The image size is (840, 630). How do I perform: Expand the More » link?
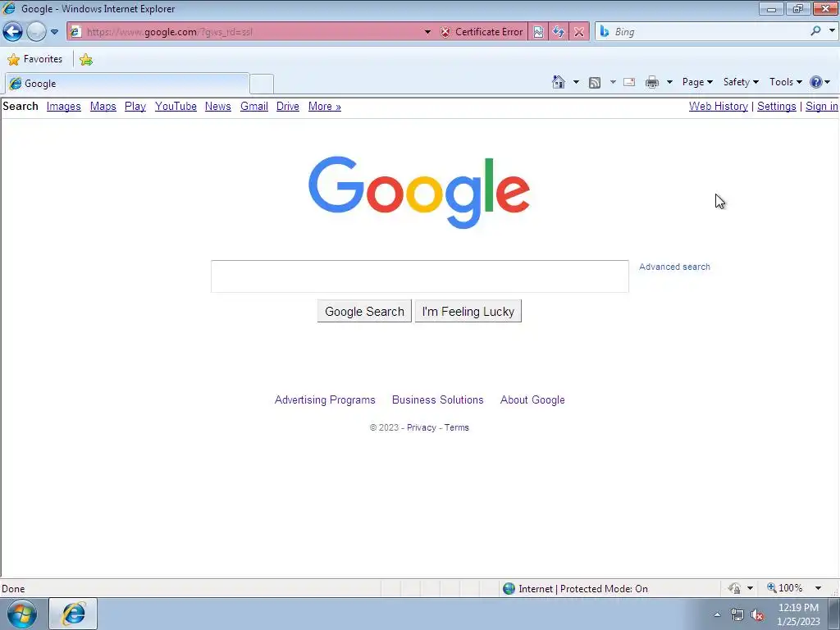pyautogui.click(x=325, y=106)
